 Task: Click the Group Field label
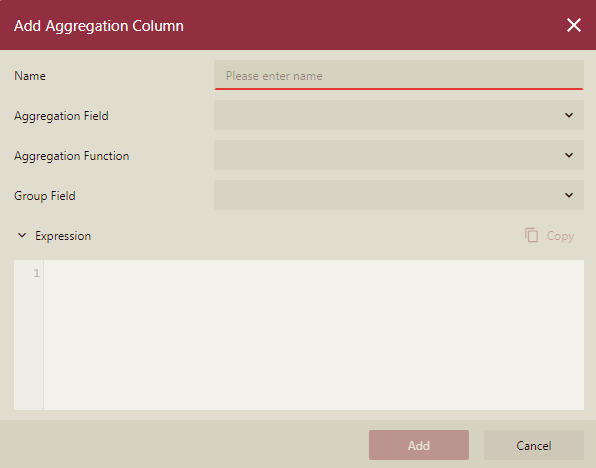[44, 196]
